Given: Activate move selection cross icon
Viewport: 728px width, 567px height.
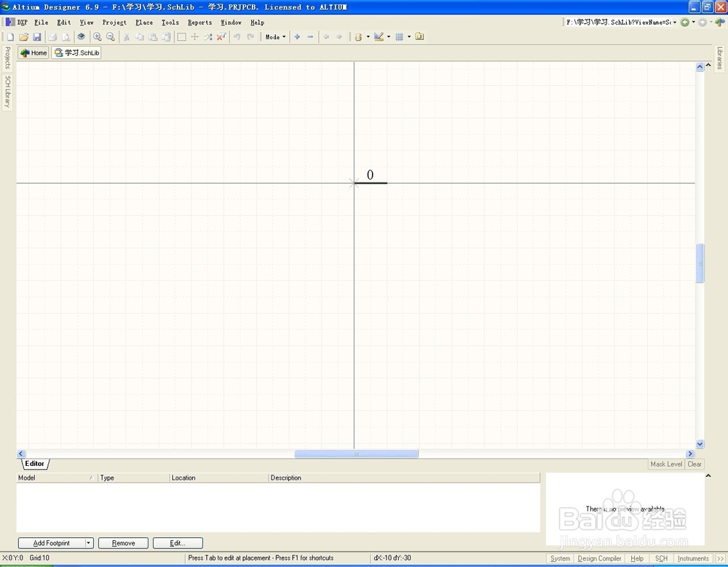Looking at the screenshot, I should pos(194,36).
